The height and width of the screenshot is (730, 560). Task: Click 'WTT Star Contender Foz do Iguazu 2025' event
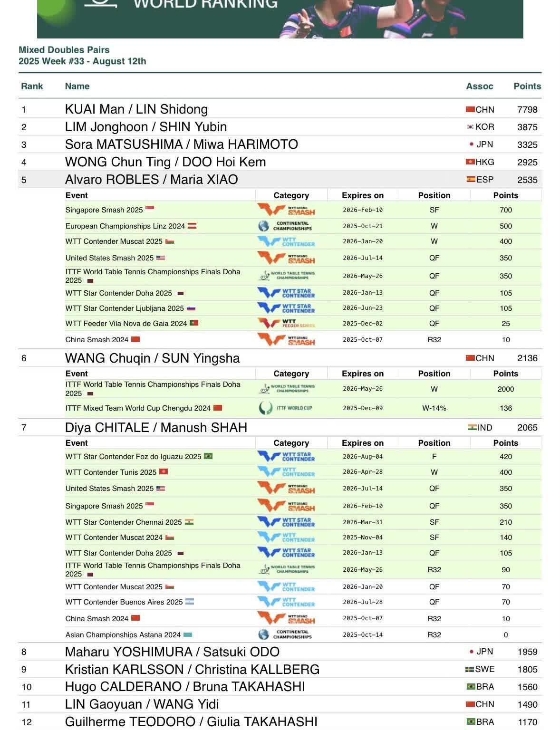tap(134, 457)
